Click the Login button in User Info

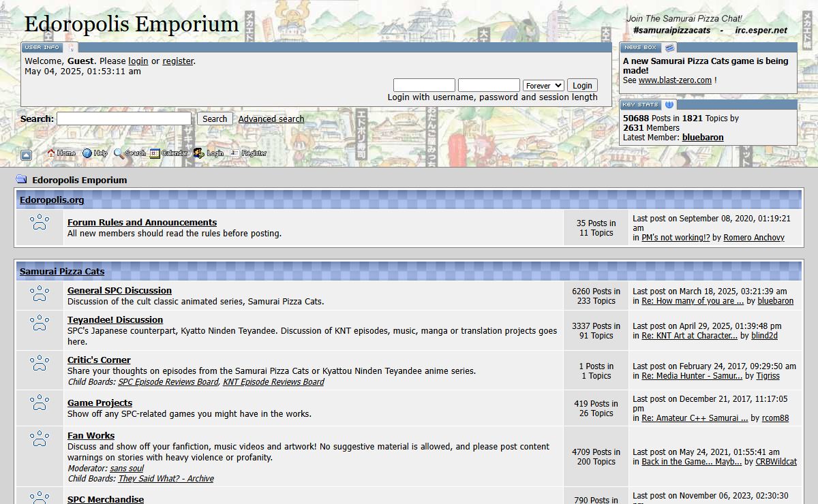582,85
